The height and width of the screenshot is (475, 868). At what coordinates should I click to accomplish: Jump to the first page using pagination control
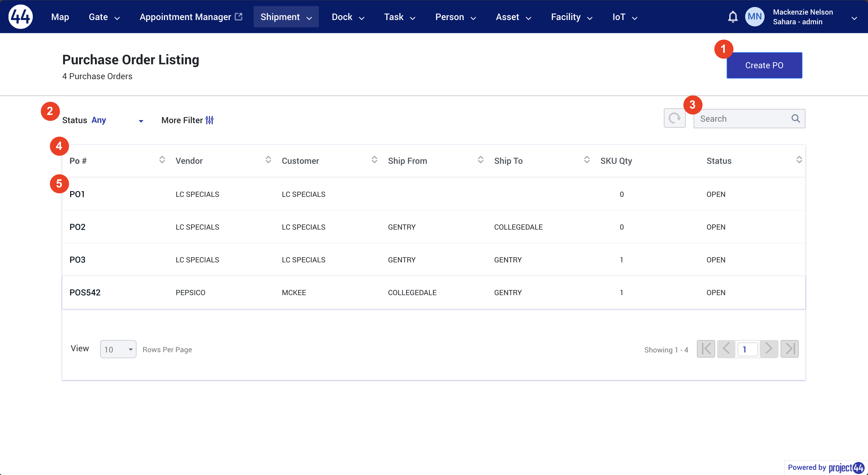pyautogui.click(x=706, y=349)
